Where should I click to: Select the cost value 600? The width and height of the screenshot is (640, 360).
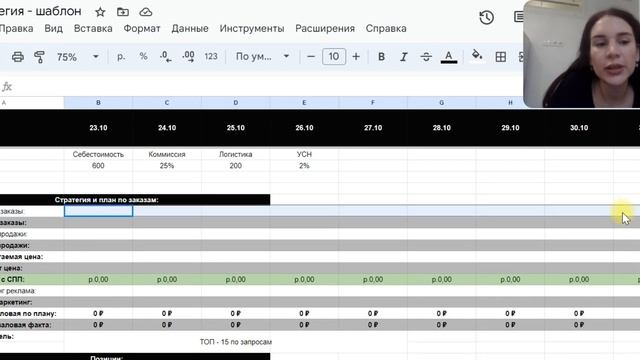click(x=98, y=166)
